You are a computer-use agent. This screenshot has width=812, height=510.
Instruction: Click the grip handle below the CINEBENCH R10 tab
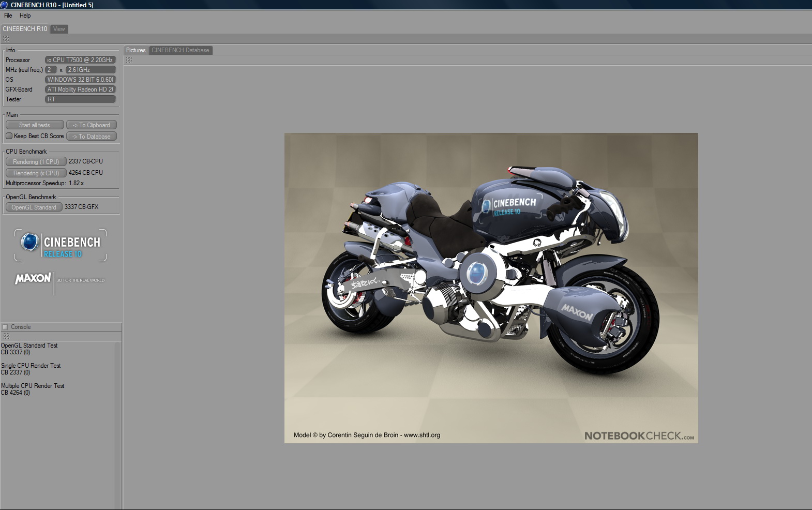pyautogui.click(x=6, y=39)
